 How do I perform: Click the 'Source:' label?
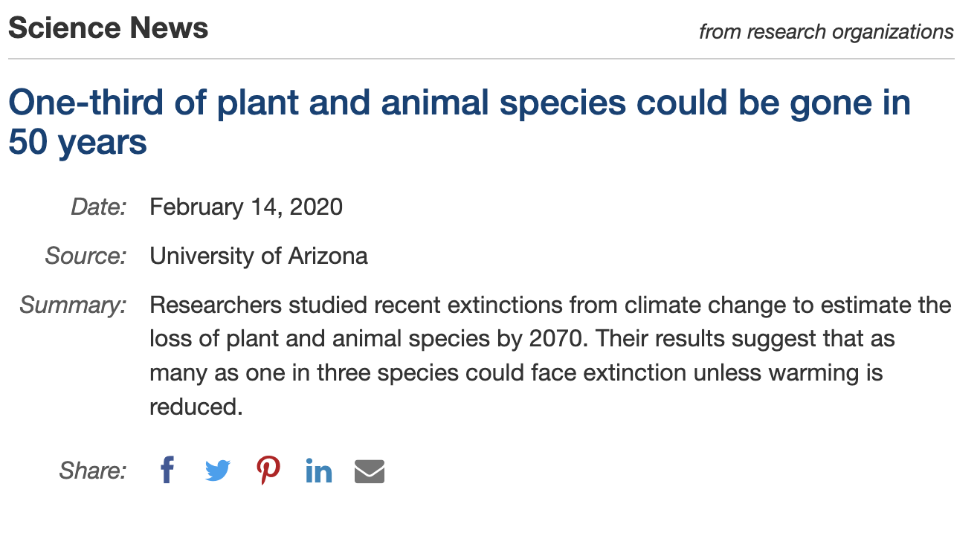tap(86, 256)
